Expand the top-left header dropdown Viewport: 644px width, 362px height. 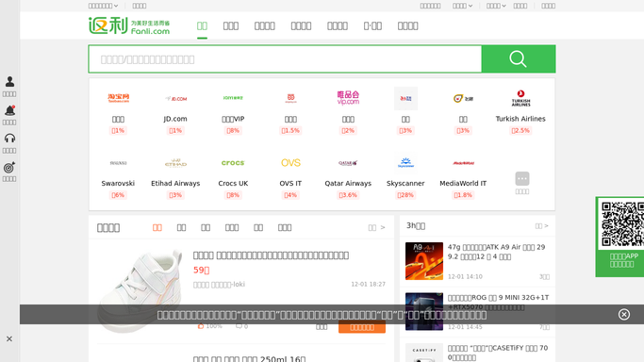pos(103,6)
